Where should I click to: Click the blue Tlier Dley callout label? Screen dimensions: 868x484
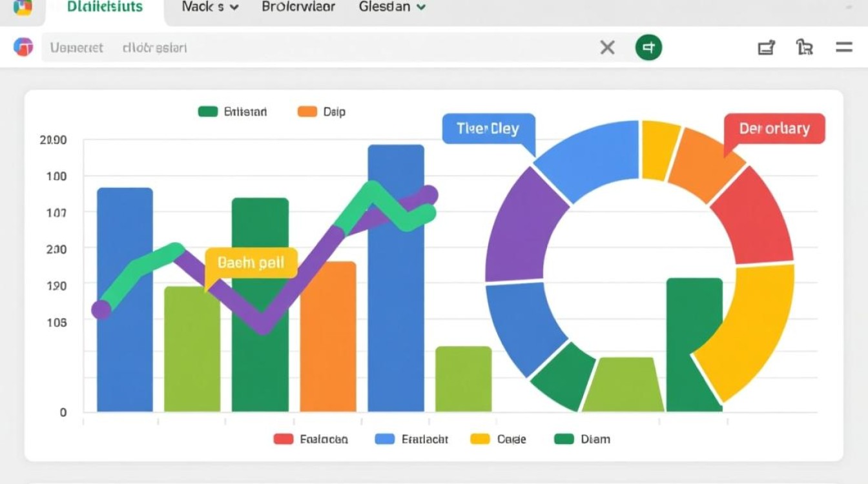[x=488, y=128]
